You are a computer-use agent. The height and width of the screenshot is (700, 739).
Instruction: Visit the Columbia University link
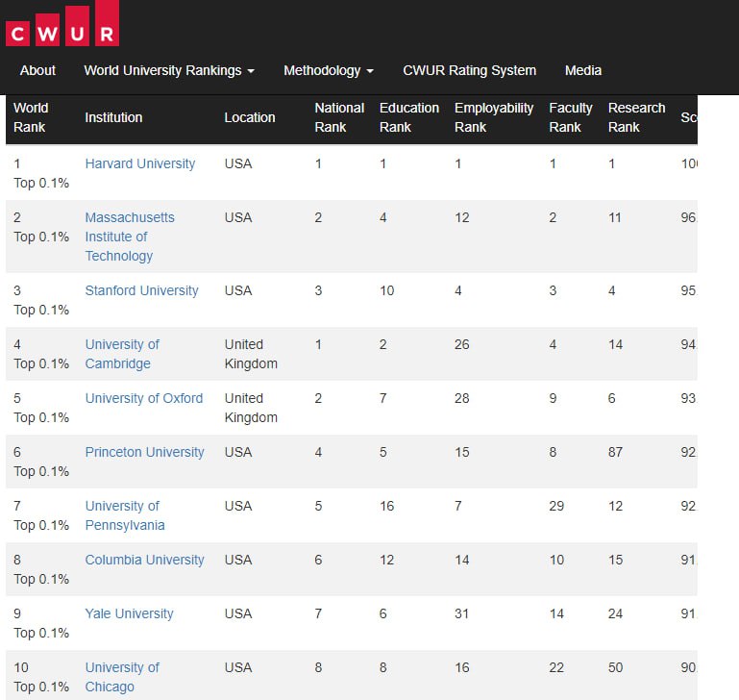tap(144, 560)
